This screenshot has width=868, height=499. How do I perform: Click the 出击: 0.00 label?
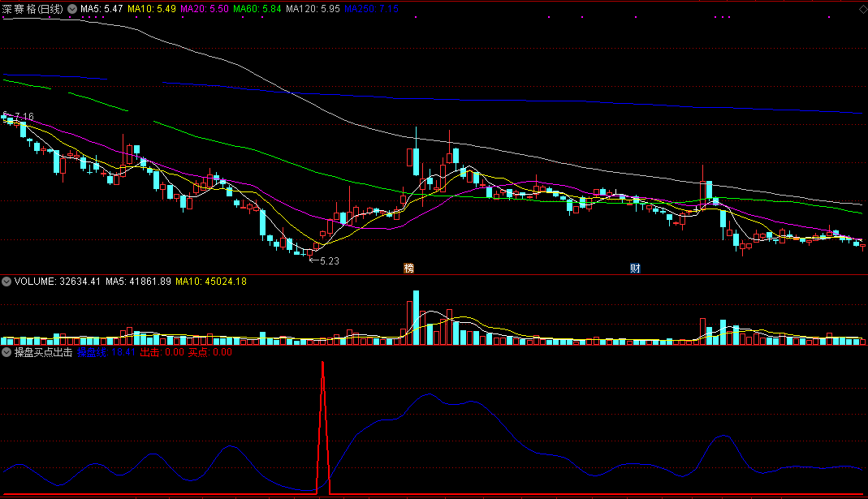[162, 352]
